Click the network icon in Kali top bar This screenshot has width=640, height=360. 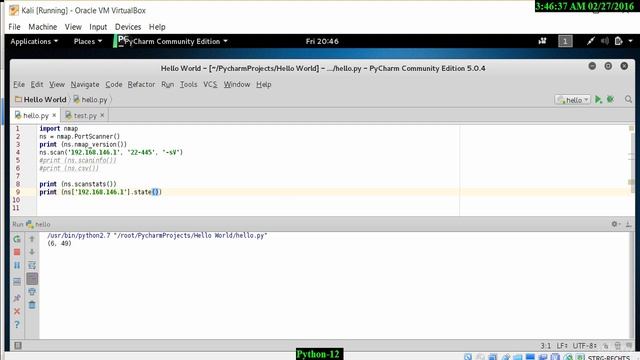pos(591,41)
